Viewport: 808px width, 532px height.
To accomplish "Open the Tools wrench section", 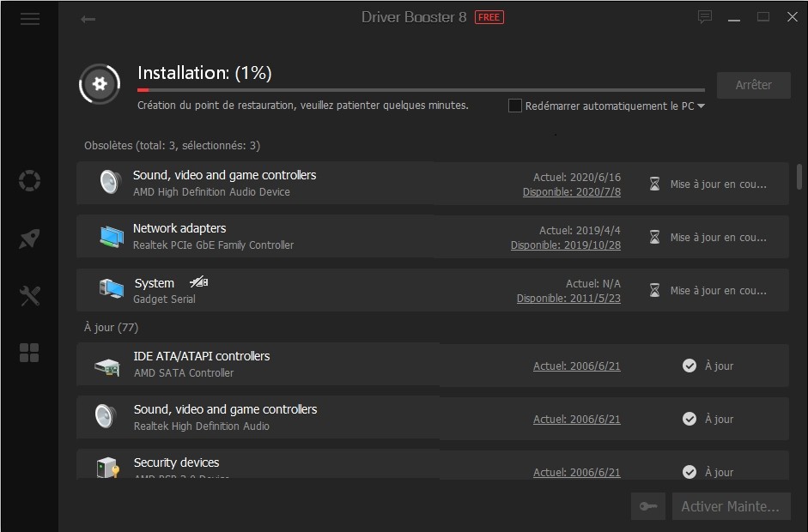I will pyautogui.click(x=29, y=296).
